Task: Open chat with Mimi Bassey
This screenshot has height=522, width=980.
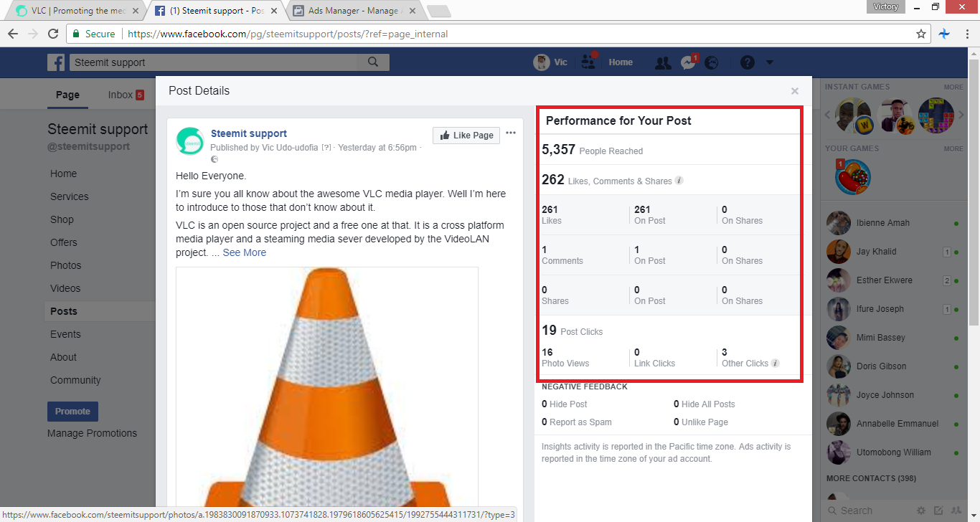Action: click(892, 338)
